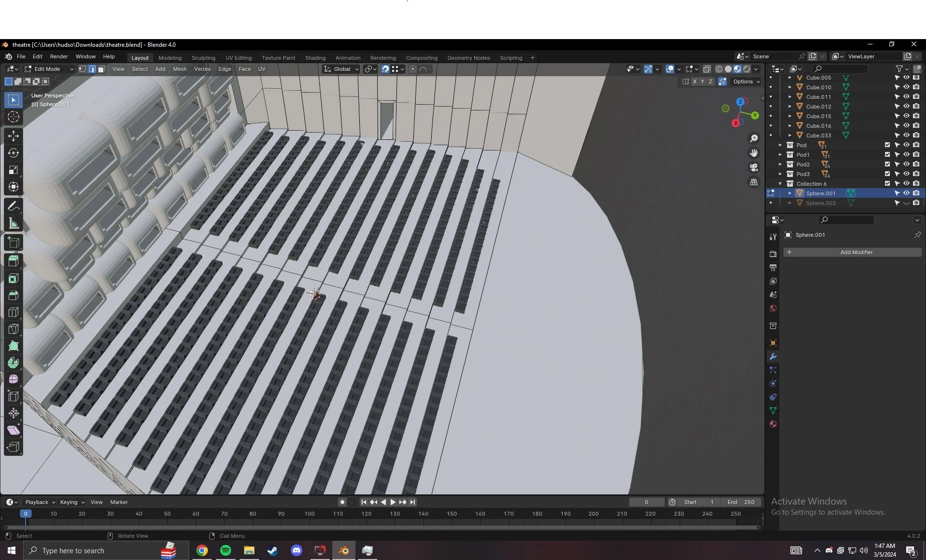Click the Cursor tool icon
The height and width of the screenshot is (560, 926).
pos(14,117)
